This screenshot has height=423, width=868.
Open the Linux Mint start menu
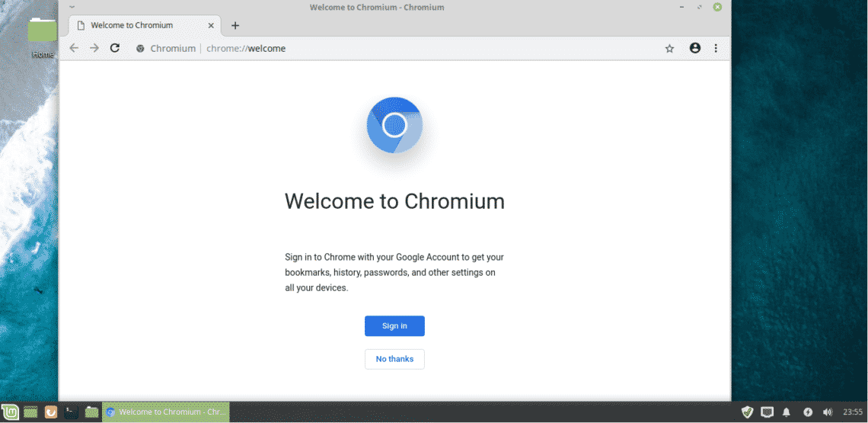10,412
